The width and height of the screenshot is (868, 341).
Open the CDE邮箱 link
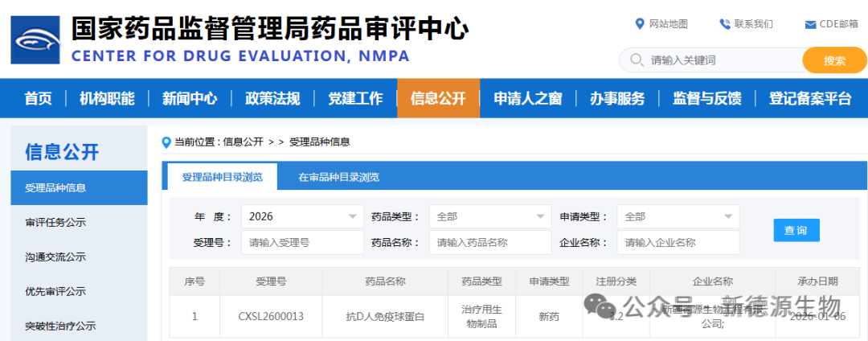click(839, 24)
